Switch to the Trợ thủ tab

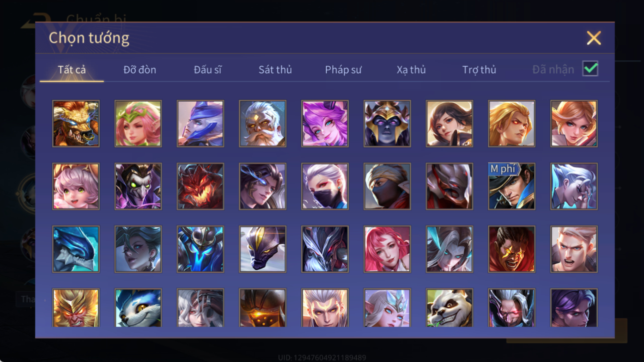click(479, 70)
